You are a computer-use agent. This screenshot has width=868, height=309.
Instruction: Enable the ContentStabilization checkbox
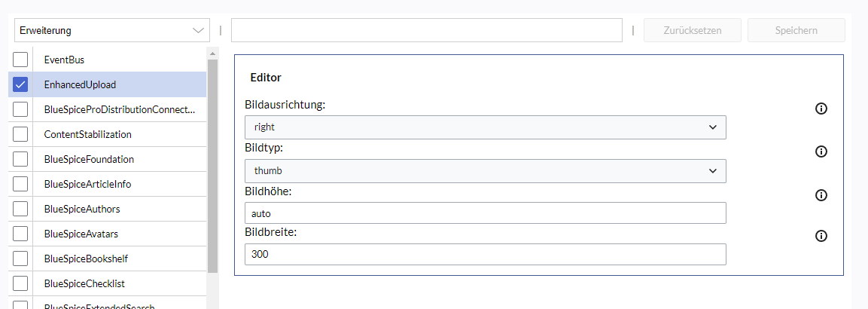(x=20, y=135)
